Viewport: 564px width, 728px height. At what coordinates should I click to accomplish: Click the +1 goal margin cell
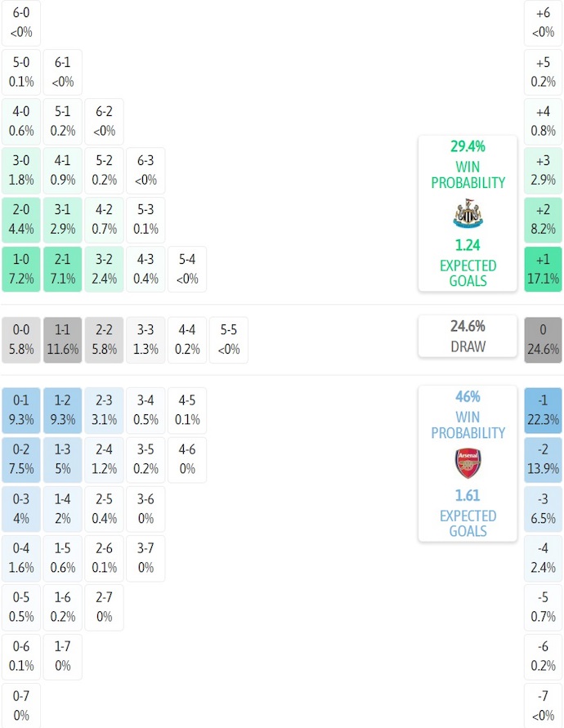(x=543, y=270)
